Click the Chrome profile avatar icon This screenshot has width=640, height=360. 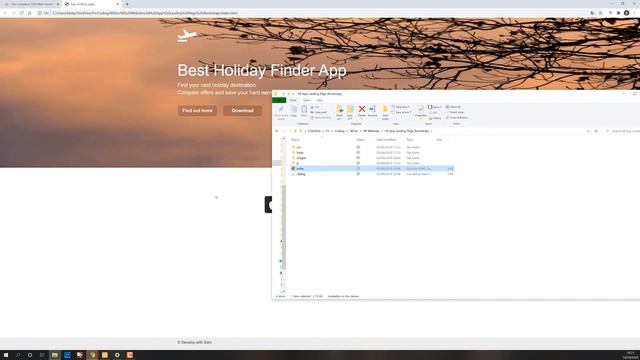click(627, 13)
